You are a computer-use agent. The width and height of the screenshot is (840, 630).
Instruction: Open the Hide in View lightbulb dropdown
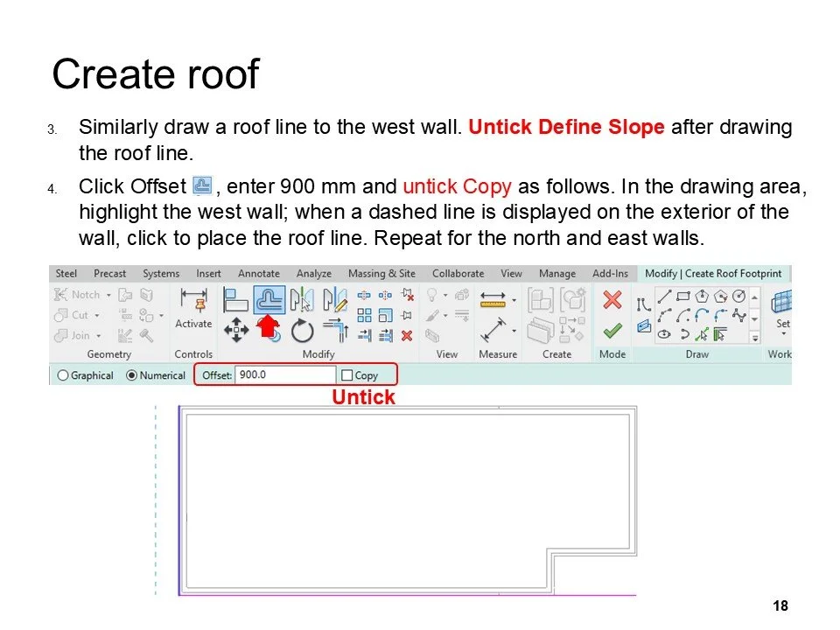pos(445,295)
